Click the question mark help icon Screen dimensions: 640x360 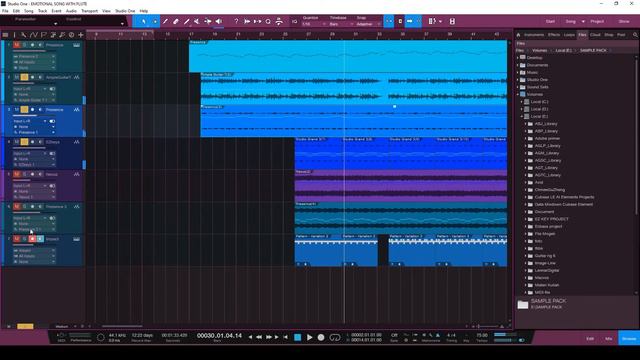point(236,21)
